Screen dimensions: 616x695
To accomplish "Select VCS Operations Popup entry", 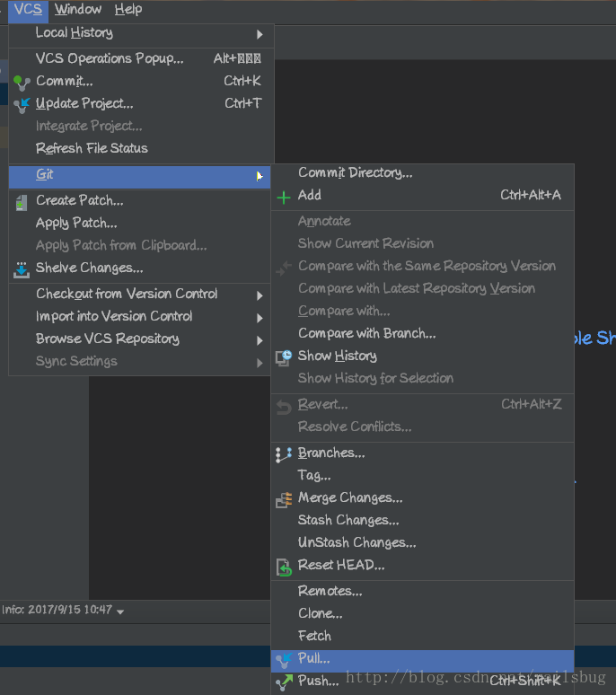I will coord(141,58).
